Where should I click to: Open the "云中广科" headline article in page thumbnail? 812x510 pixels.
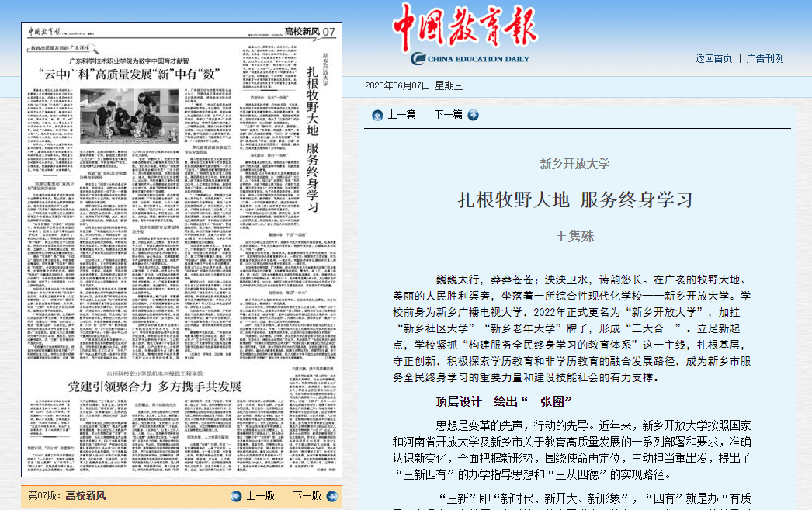point(128,76)
